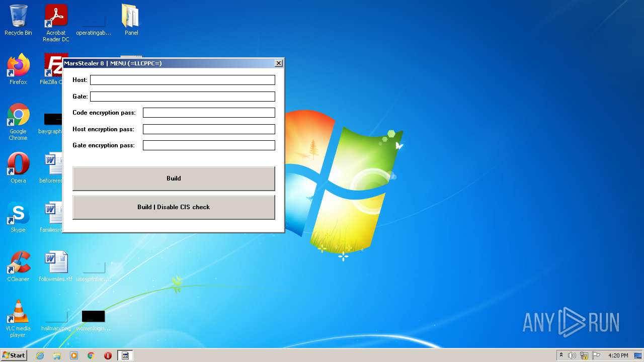Viewport: 644px width, 362px height.
Task: Select the Acrobat Reader DC icon
Action: (x=56, y=23)
